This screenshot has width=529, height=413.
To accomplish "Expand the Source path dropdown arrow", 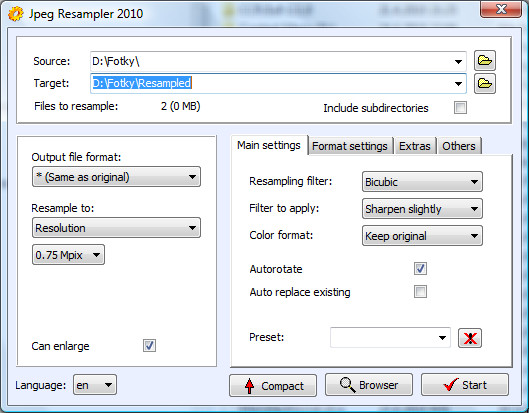I will coord(458,62).
